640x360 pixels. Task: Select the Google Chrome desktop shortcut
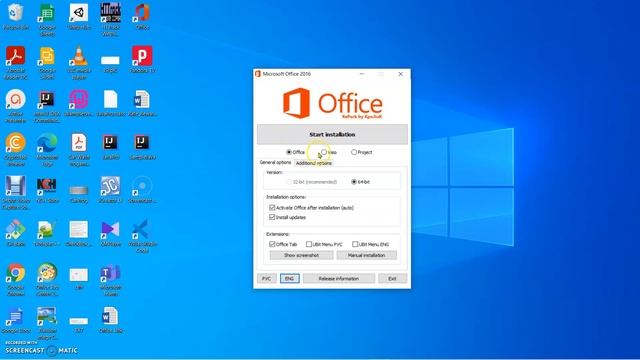point(16,279)
